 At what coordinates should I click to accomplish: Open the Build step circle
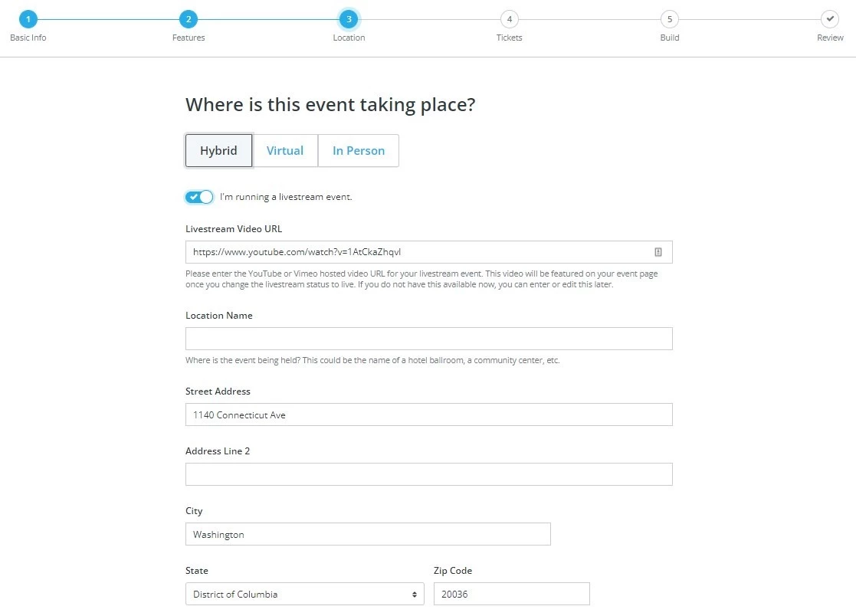coord(669,18)
